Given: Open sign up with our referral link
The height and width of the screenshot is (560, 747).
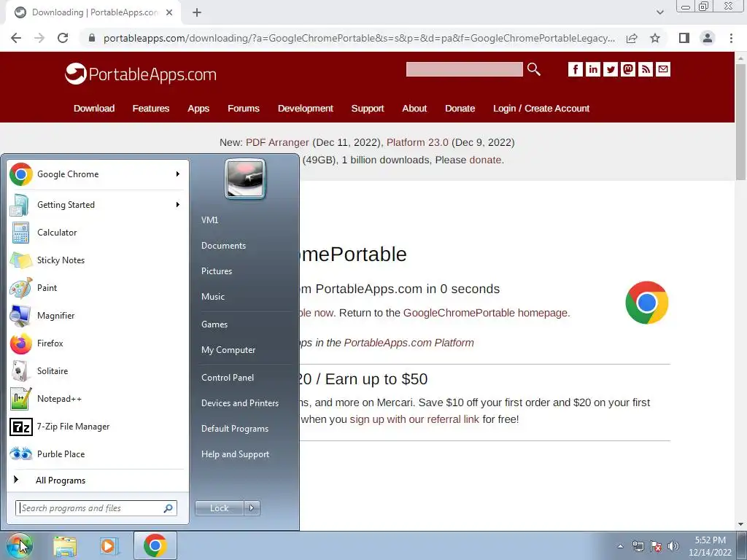Looking at the screenshot, I should coord(414,419).
